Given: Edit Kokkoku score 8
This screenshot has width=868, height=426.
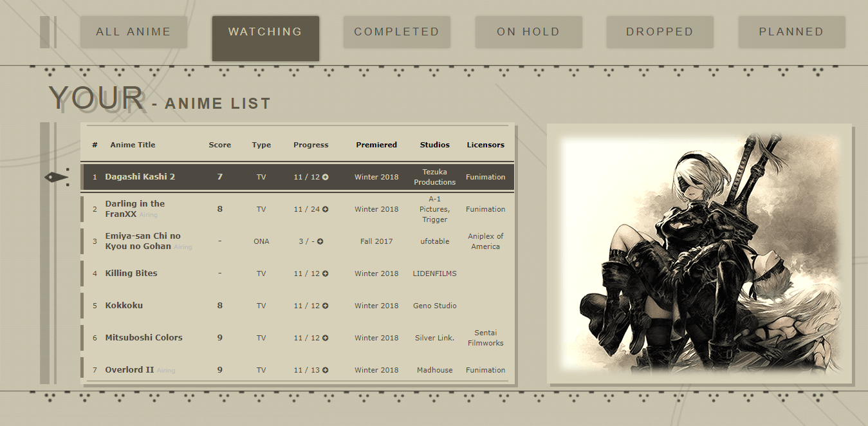Looking at the screenshot, I should (220, 306).
